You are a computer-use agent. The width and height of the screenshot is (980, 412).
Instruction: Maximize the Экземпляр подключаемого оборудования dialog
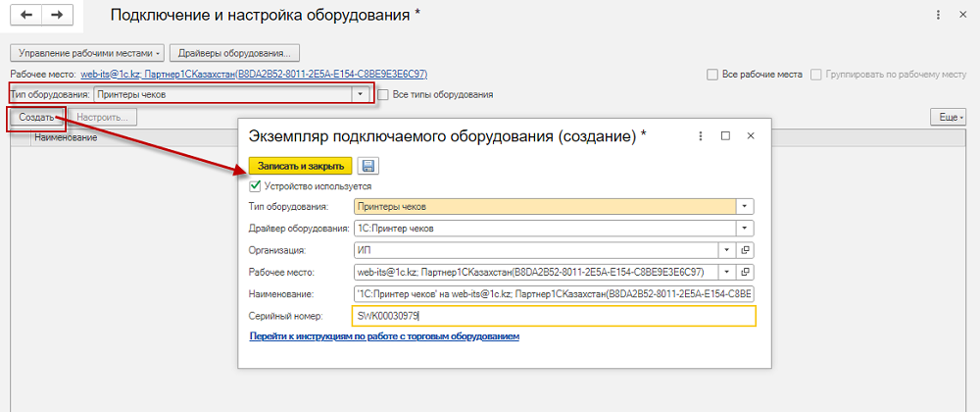coord(725,135)
